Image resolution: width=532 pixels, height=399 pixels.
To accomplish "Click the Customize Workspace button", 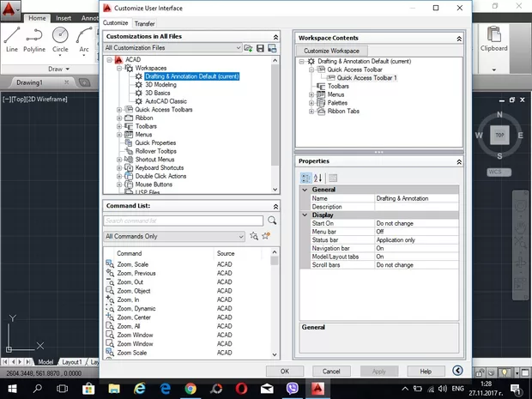I will 332,51.
